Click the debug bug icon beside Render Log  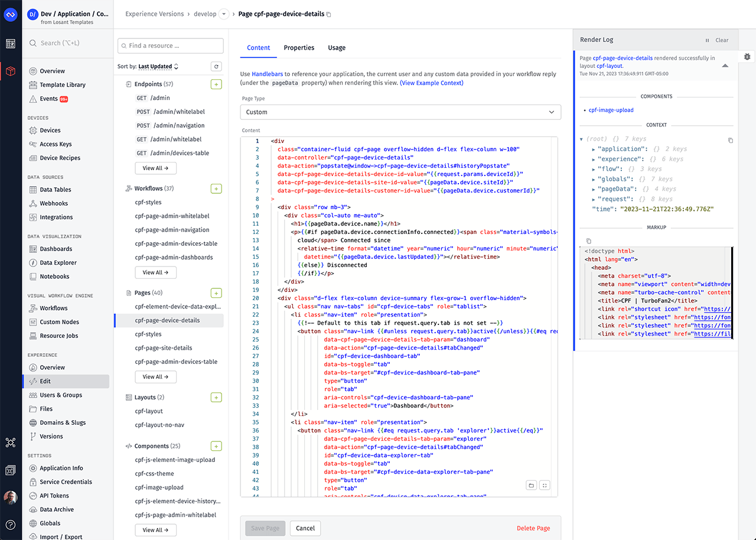click(747, 57)
